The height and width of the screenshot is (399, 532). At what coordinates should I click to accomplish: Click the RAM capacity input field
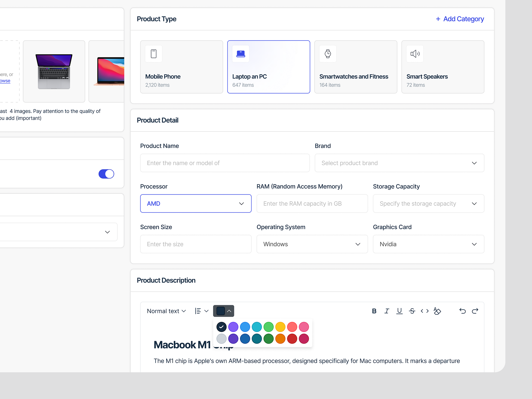tap(312, 203)
